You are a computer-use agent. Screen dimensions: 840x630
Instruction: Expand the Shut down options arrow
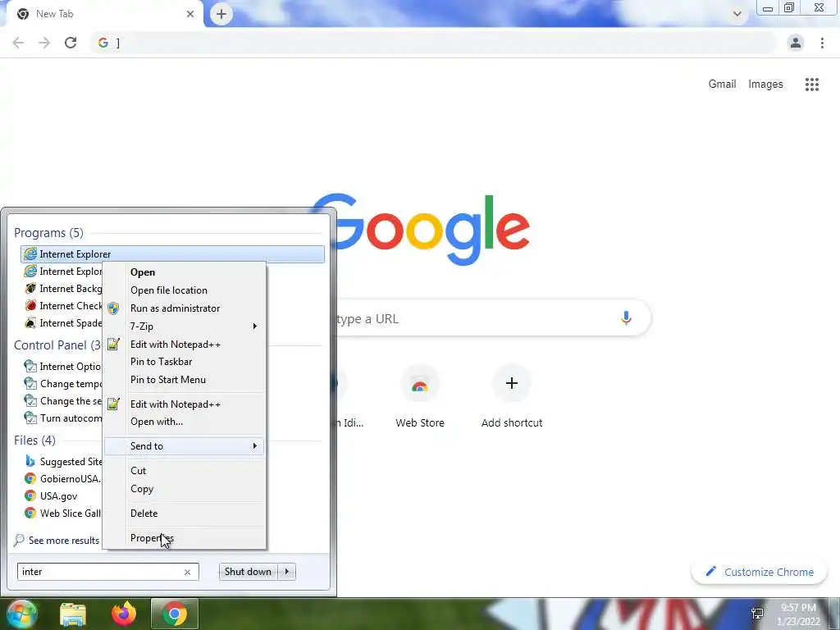pos(286,572)
